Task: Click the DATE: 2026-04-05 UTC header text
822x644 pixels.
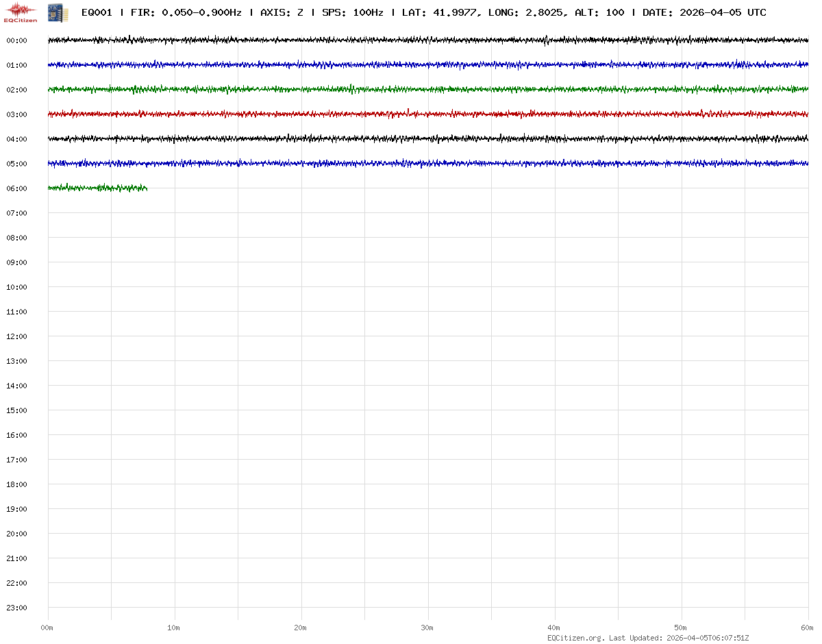Action: (x=704, y=12)
